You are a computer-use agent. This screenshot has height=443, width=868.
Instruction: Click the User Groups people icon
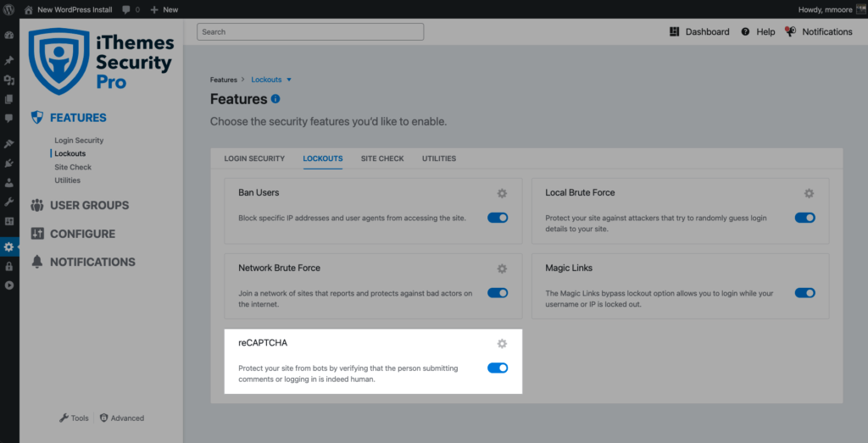pyautogui.click(x=37, y=205)
